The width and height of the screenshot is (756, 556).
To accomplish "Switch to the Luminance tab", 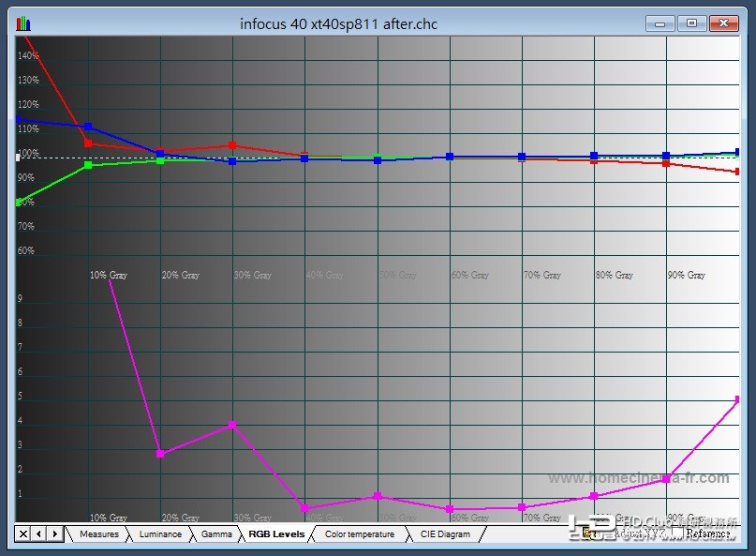I will pos(160,534).
